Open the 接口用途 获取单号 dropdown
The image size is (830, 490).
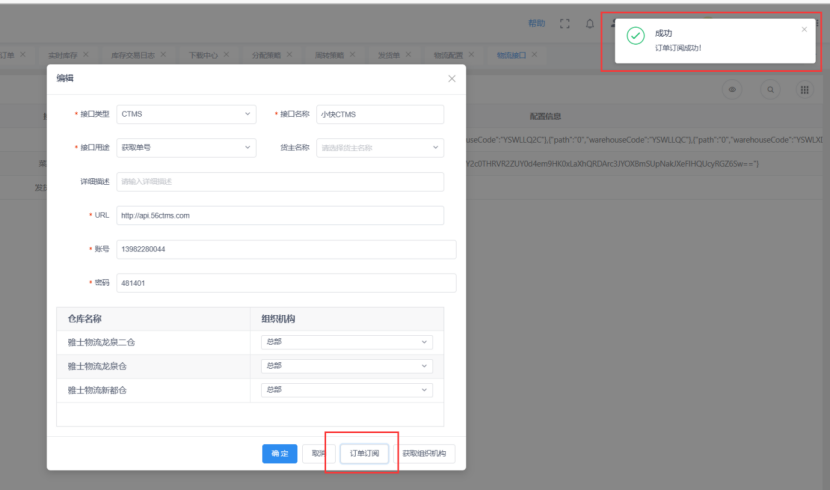pos(186,148)
